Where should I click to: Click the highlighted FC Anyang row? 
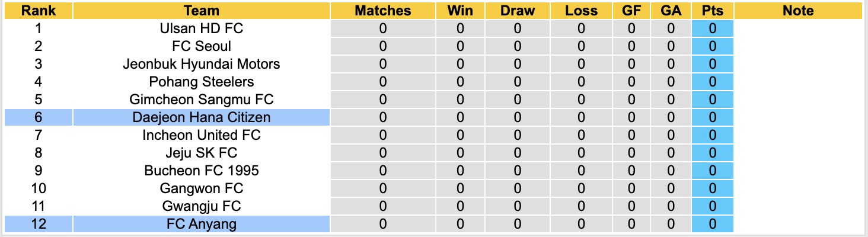pyautogui.click(x=202, y=224)
